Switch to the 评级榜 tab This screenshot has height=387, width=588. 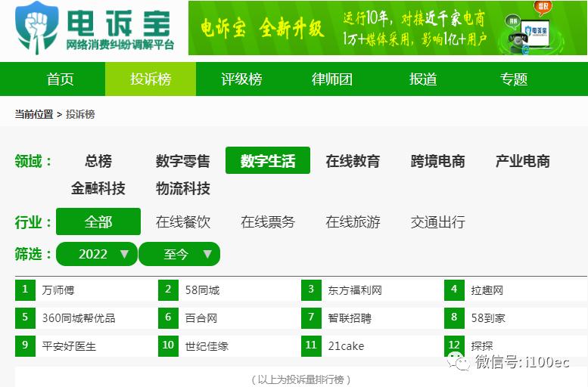tap(241, 79)
